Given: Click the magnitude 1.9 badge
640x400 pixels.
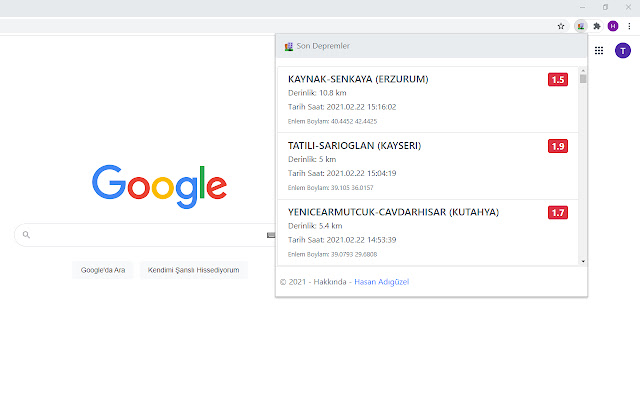Looking at the screenshot, I should pyautogui.click(x=558, y=146).
